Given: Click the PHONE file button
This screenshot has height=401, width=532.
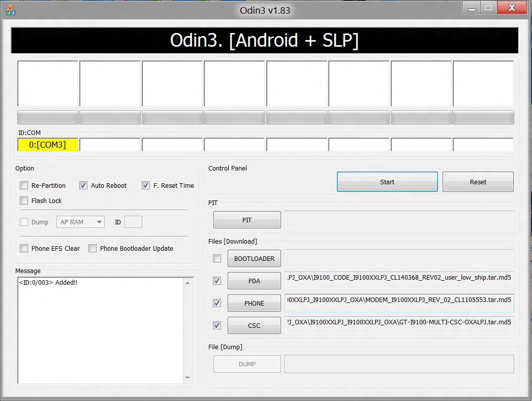Looking at the screenshot, I should [254, 304].
